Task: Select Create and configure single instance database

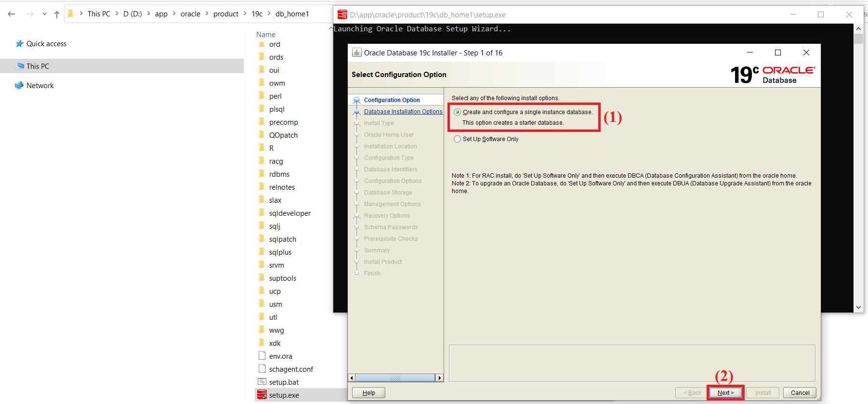Action: point(457,112)
